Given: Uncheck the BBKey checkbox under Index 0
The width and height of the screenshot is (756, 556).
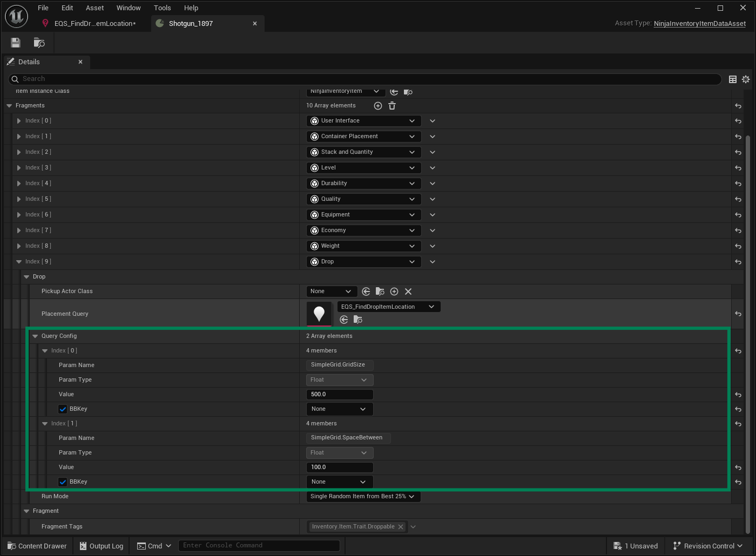Looking at the screenshot, I should point(63,409).
